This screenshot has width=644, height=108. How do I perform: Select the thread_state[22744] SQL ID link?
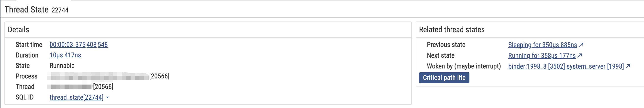[x=77, y=97]
